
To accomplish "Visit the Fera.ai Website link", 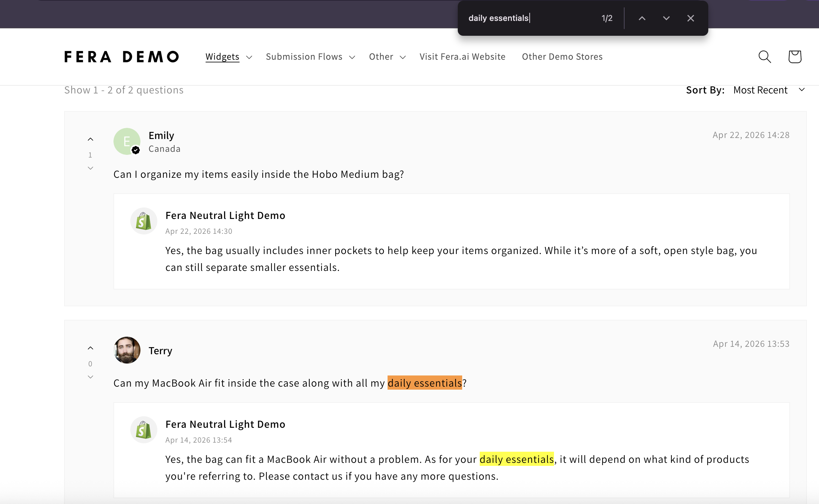I will pyautogui.click(x=462, y=57).
